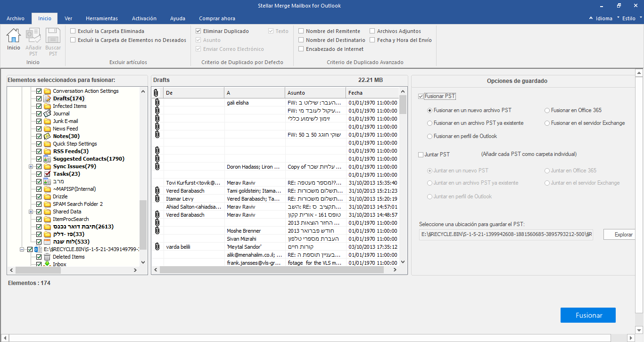Viewport: 644px width, 342px height.
Task: Select the Deleted Items trash icon
Action: pos(47,257)
